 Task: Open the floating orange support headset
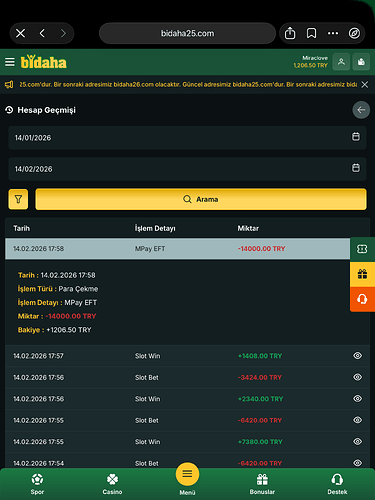(362, 299)
